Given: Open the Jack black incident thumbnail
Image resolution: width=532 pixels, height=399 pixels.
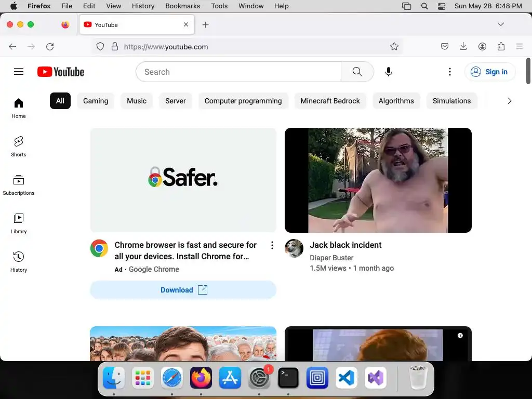Looking at the screenshot, I should pos(378,180).
